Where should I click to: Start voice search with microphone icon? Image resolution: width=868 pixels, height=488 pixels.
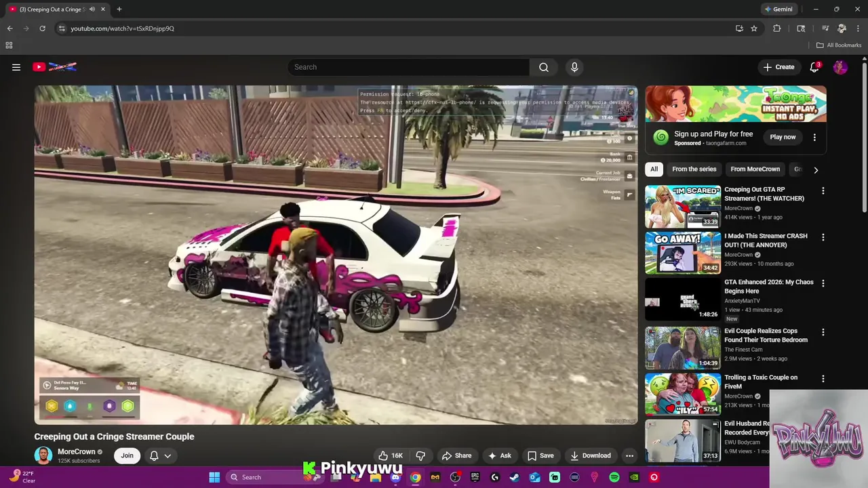point(574,67)
